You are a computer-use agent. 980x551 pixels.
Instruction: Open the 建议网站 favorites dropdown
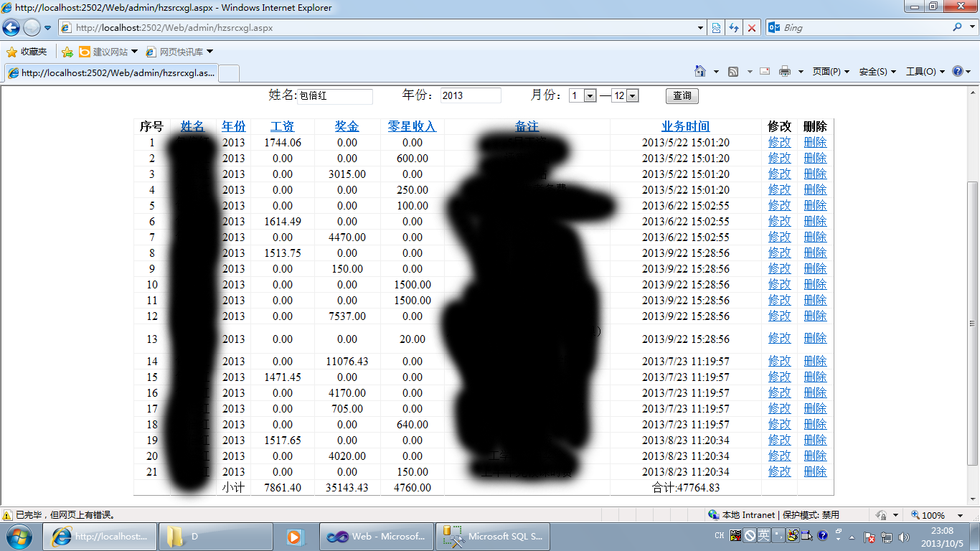(x=108, y=52)
